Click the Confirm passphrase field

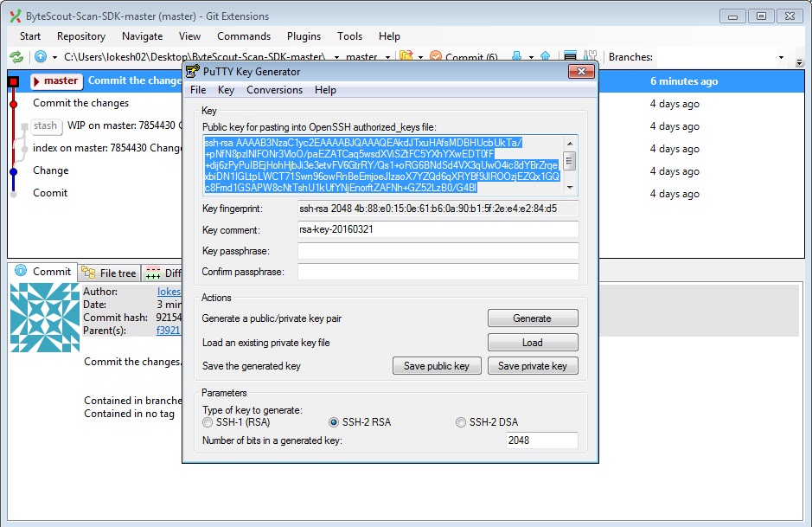[x=438, y=272]
